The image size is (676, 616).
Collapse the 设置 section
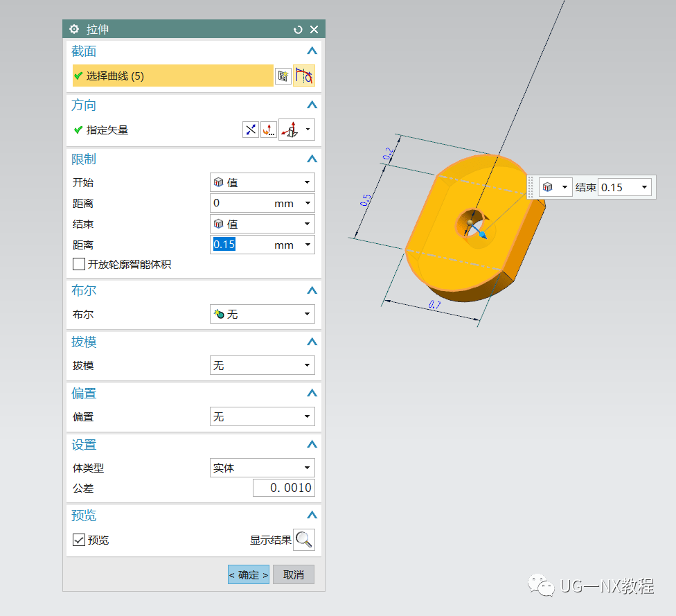[312, 444]
